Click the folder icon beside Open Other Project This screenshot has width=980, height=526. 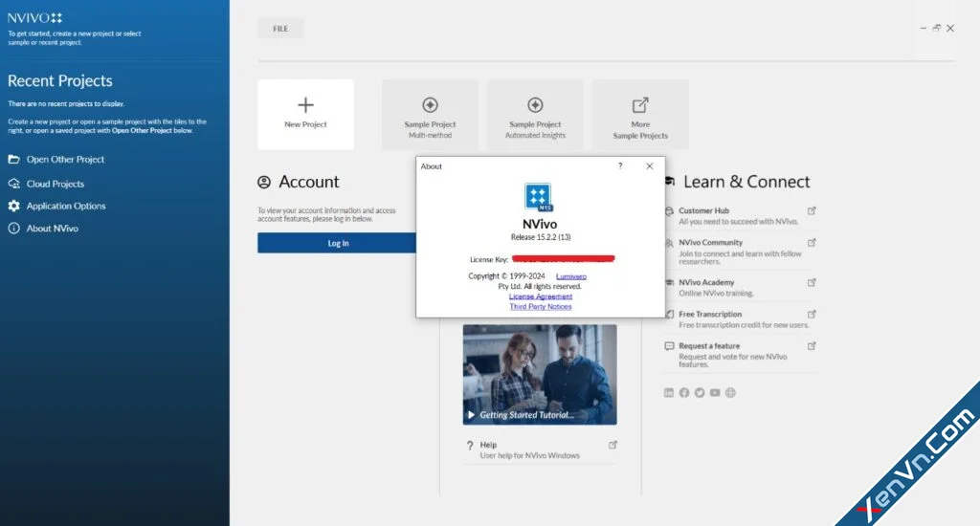[13, 160]
